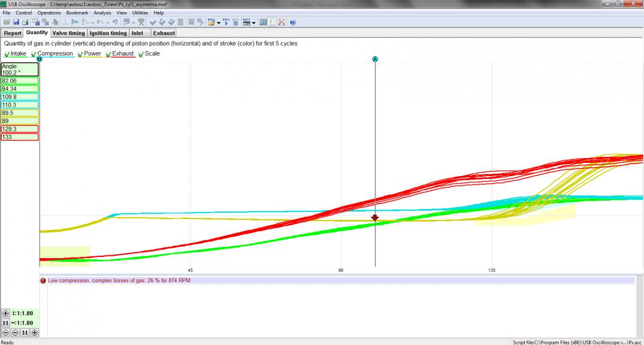This screenshot has height=345, width=644.
Task: Click the Low compression, complex losses message
Action: pyautogui.click(x=119, y=280)
